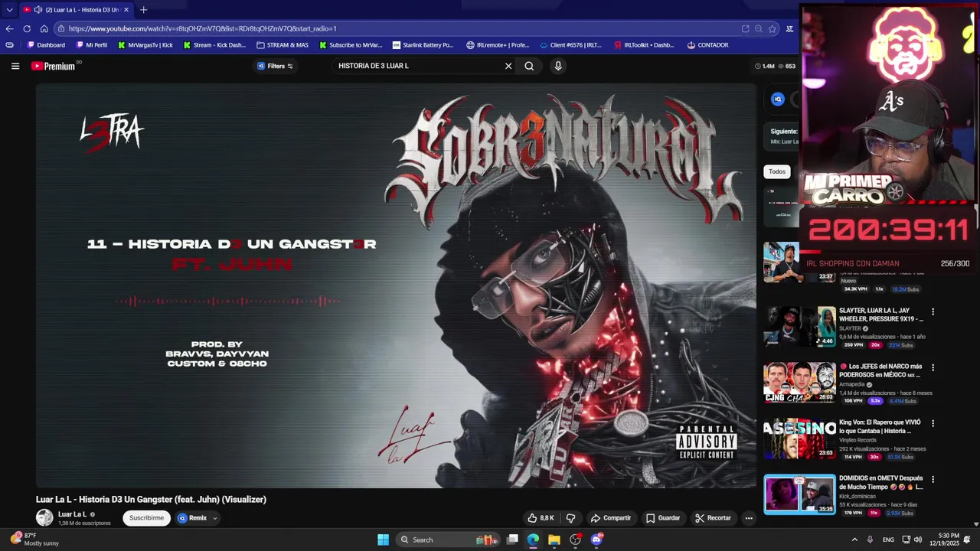Open Microsoft Edge from the taskbar
Viewport: 980px width, 551px height.
[x=533, y=540]
